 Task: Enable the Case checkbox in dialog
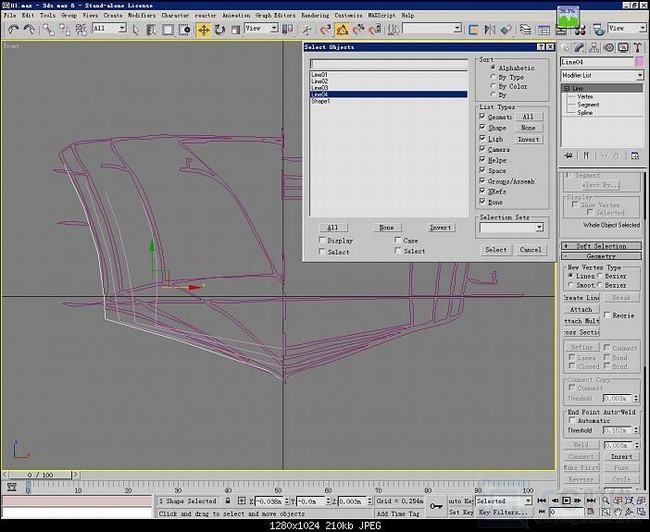398,240
